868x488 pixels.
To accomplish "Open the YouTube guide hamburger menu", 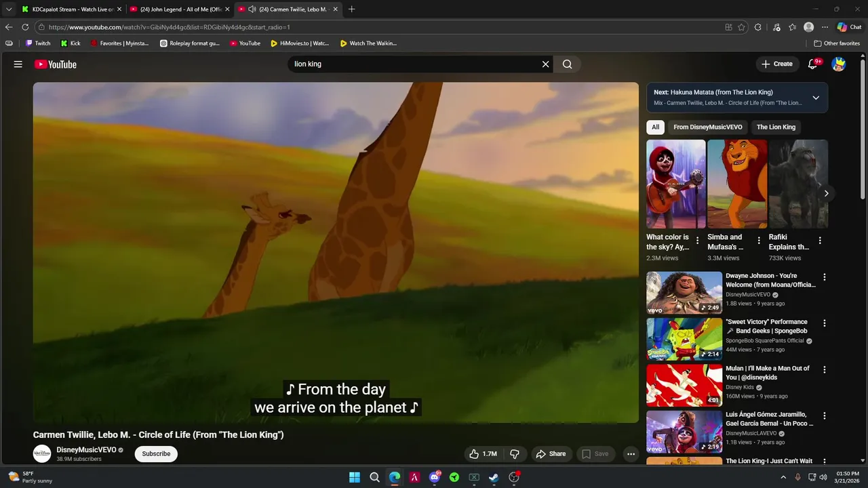I will click(x=18, y=64).
